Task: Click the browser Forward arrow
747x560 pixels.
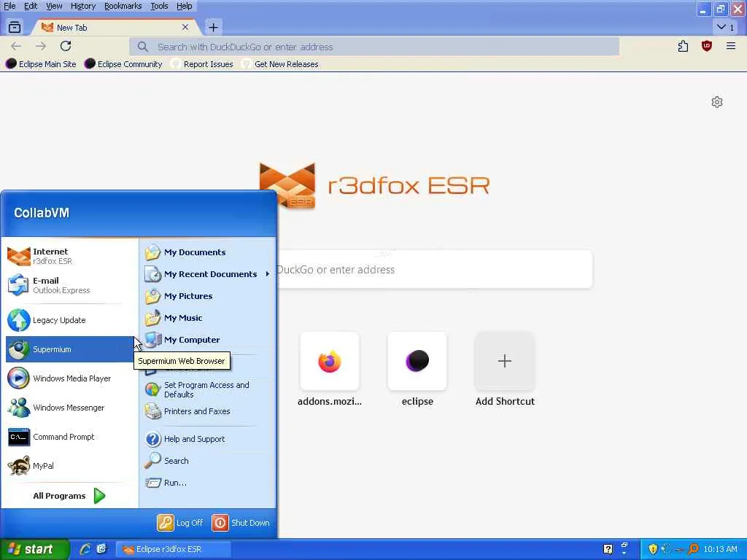Action: [x=41, y=46]
